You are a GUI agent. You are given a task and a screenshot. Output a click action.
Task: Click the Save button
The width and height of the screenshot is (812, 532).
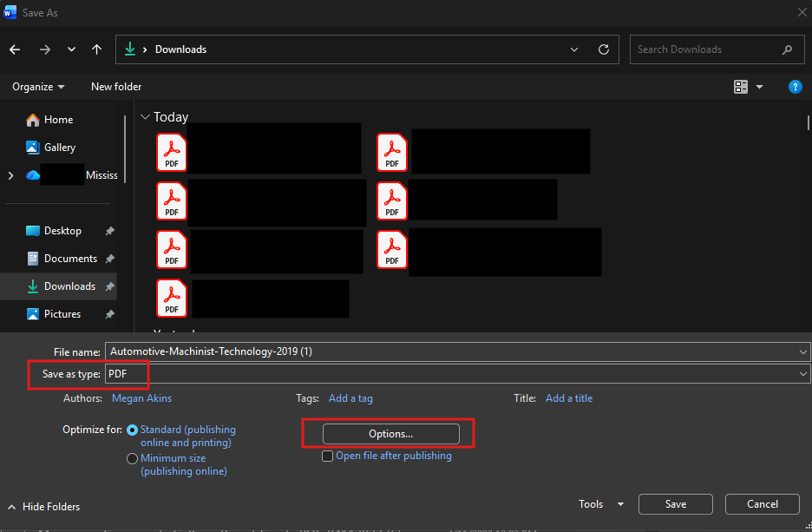point(675,504)
